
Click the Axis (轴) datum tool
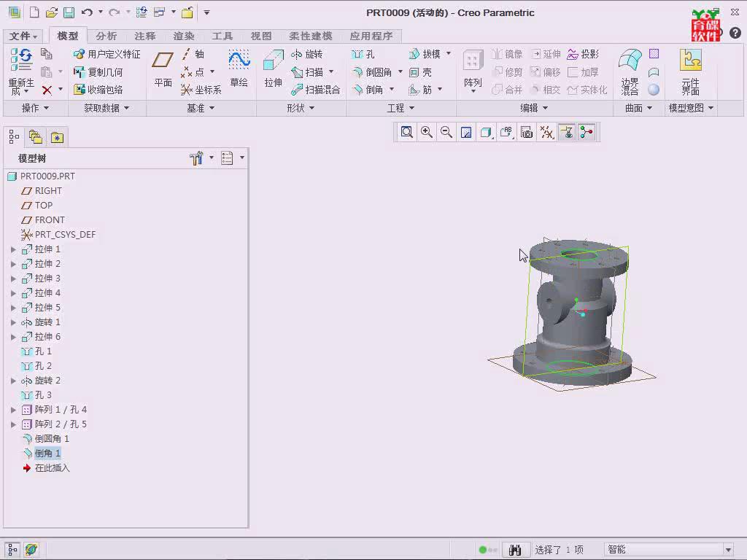(x=193, y=54)
